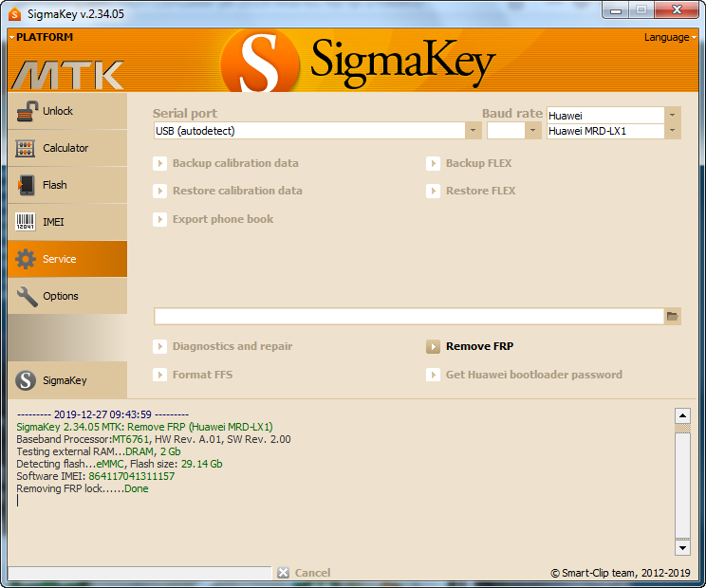This screenshot has width=706, height=588.
Task: Click arrow icon beside Get Huawei bootloader password
Action: (x=433, y=375)
